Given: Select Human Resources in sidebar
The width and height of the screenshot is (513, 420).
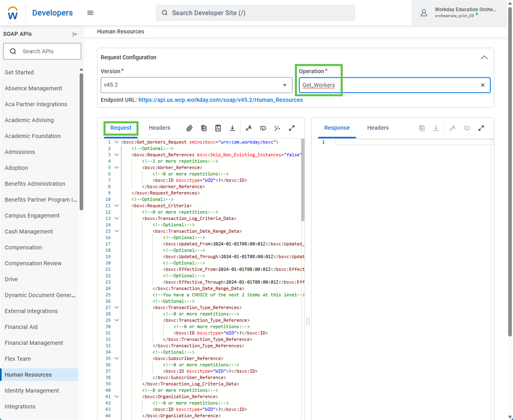Looking at the screenshot, I should (x=39, y=375).
